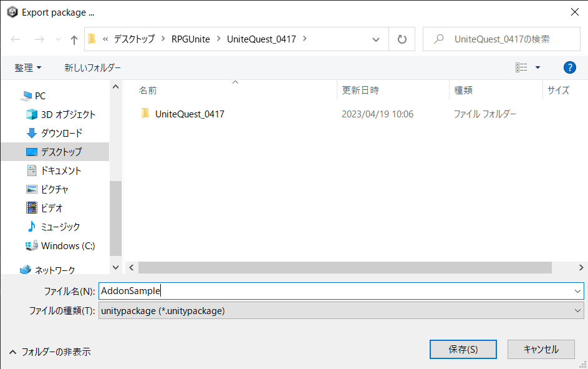Select ミュージック in navigation pane
Image resolution: width=588 pixels, height=369 pixels.
(x=60, y=227)
